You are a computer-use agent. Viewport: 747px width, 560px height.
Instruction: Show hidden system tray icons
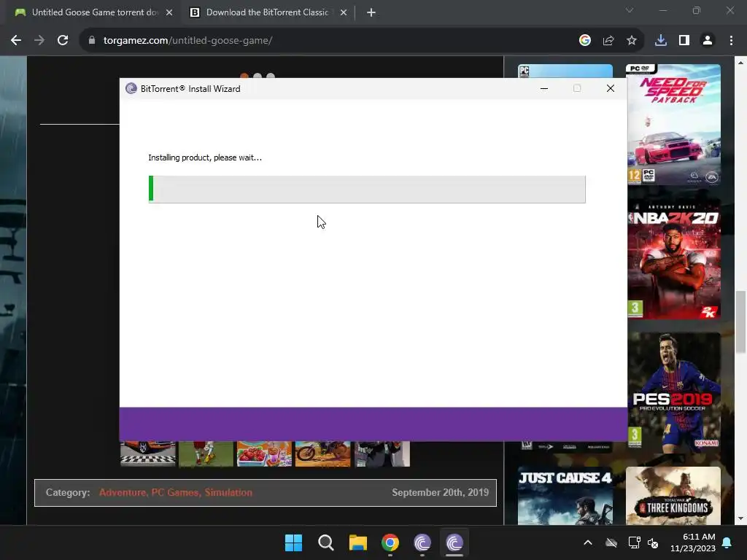point(588,542)
